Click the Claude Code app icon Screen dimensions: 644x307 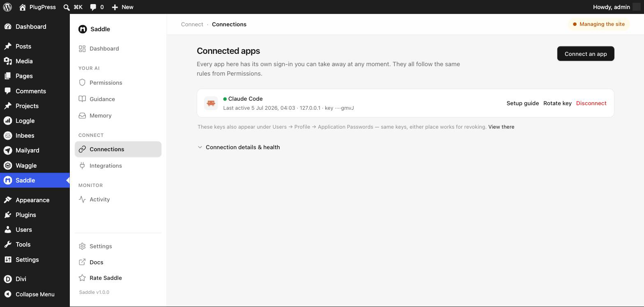point(211,103)
